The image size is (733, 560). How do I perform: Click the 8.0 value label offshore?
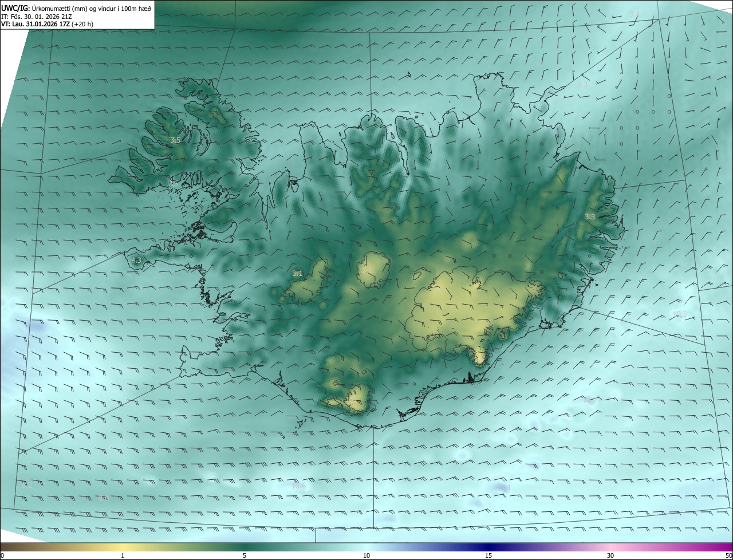(x=104, y=499)
